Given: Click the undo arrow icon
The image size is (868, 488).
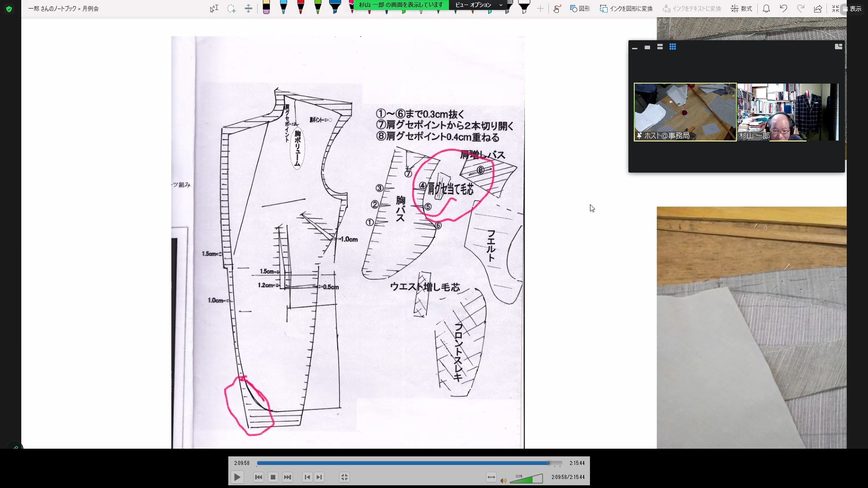Looking at the screenshot, I should point(783,9).
